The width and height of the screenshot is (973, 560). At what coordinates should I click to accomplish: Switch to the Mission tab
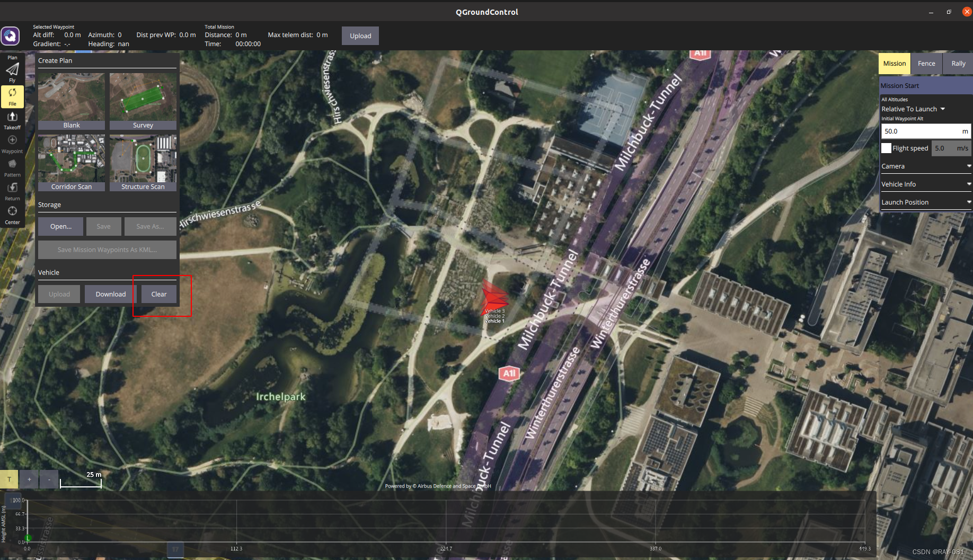pyautogui.click(x=894, y=64)
